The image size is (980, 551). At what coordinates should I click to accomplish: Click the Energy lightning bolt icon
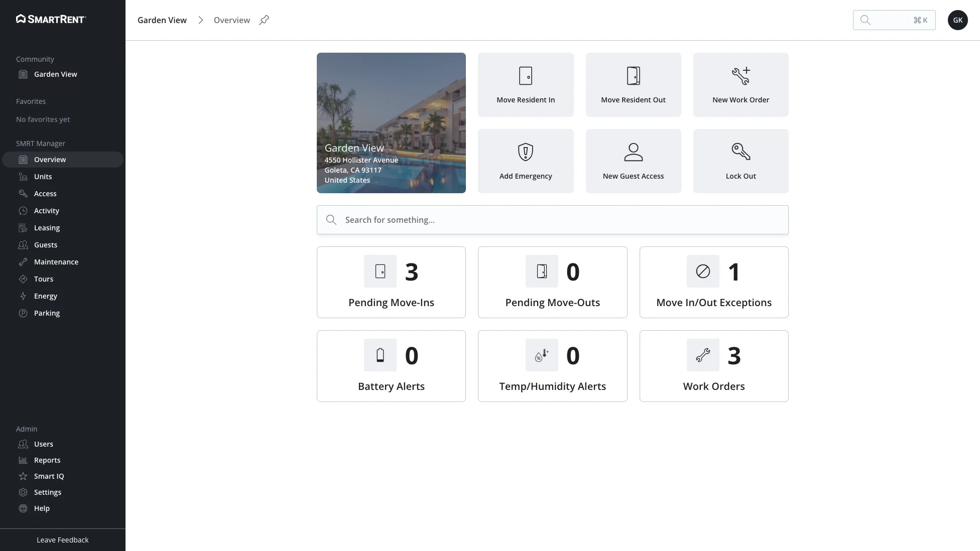23,296
